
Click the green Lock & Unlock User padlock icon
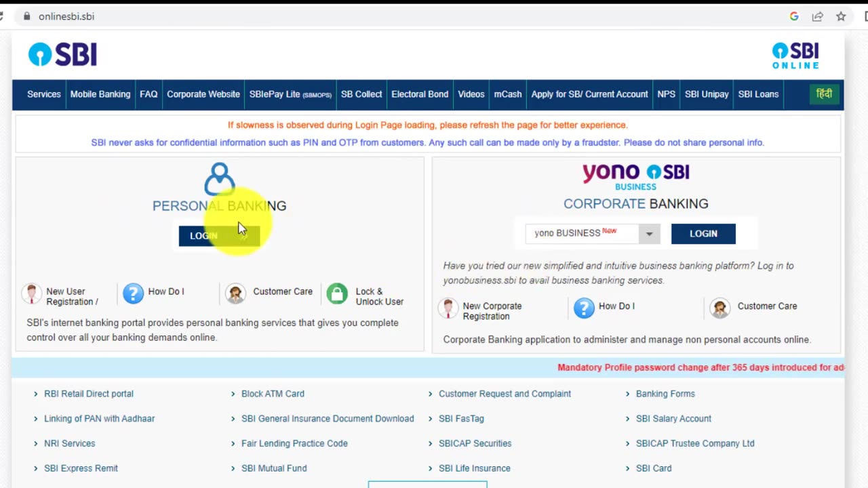pyautogui.click(x=337, y=293)
